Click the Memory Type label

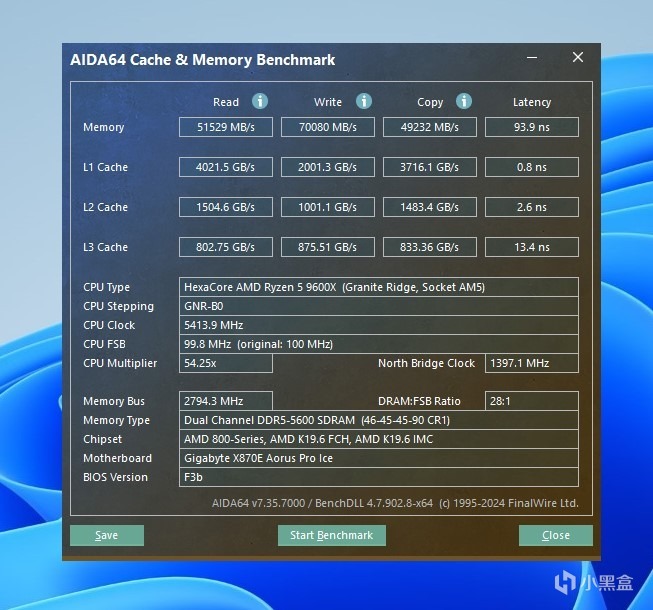point(117,421)
